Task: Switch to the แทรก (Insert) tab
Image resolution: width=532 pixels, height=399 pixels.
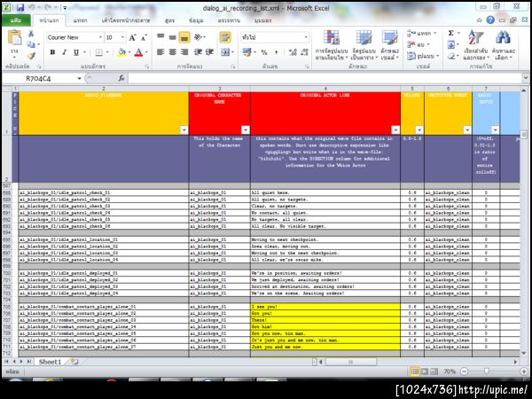Action: 80,20
